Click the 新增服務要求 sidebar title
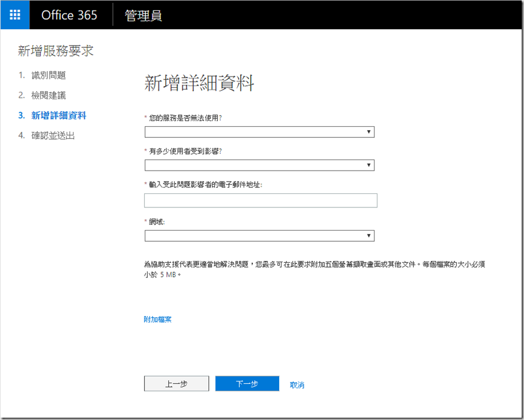This screenshot has width=524, height=420. [55, 51]
